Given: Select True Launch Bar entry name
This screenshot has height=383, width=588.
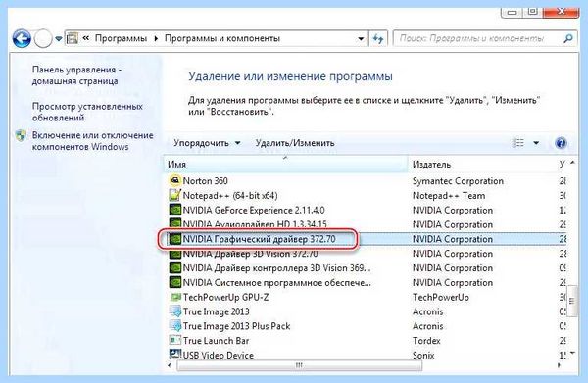Looking at the screenshot, I should (216, 341).
